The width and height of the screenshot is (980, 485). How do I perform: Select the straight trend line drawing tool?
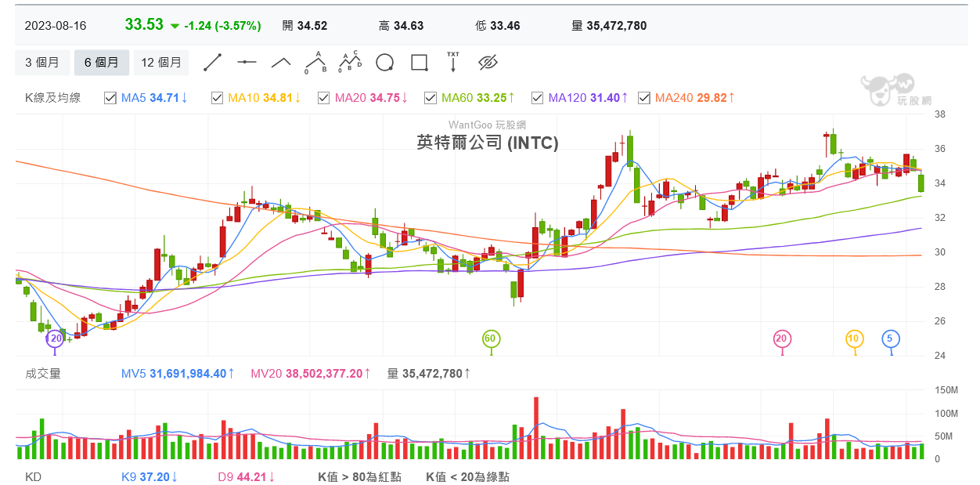tap(212, 63)
